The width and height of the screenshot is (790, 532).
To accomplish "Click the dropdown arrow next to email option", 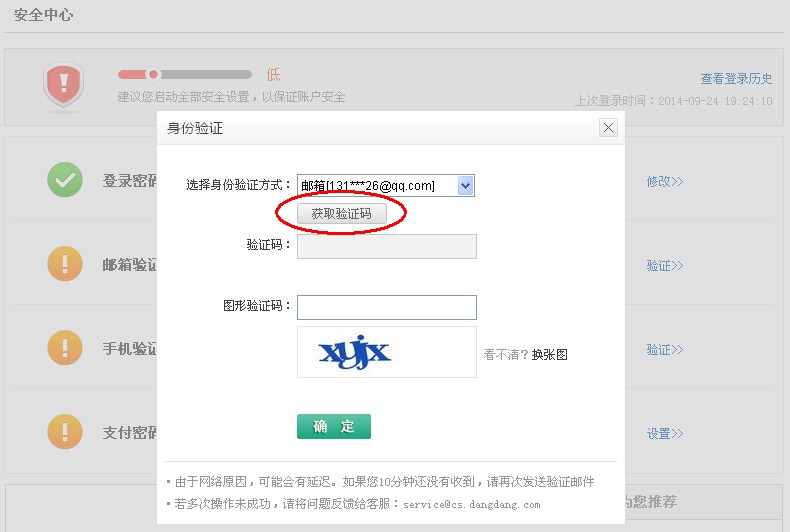I will pos(465,185).
